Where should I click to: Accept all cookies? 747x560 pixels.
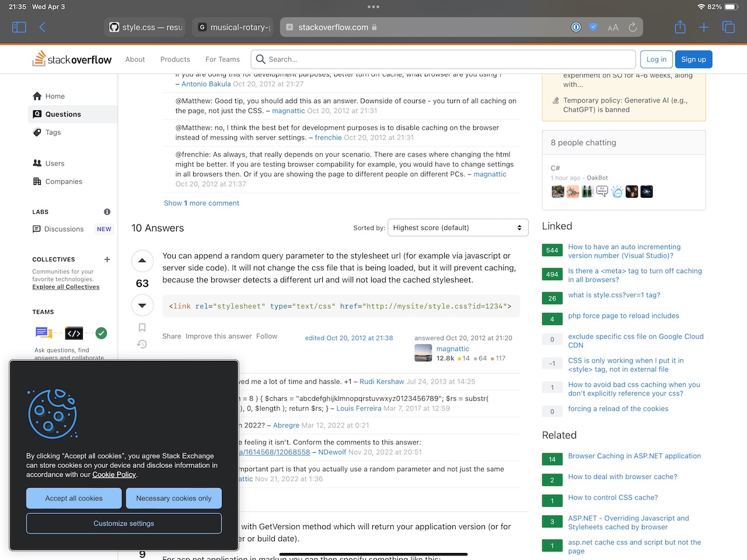[x=74, y=498]
